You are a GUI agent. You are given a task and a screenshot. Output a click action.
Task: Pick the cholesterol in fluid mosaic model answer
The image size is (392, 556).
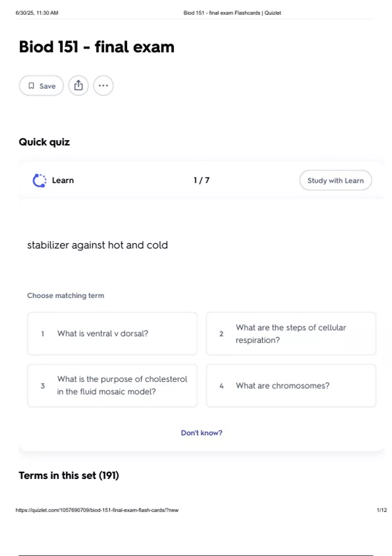point(112,386)
